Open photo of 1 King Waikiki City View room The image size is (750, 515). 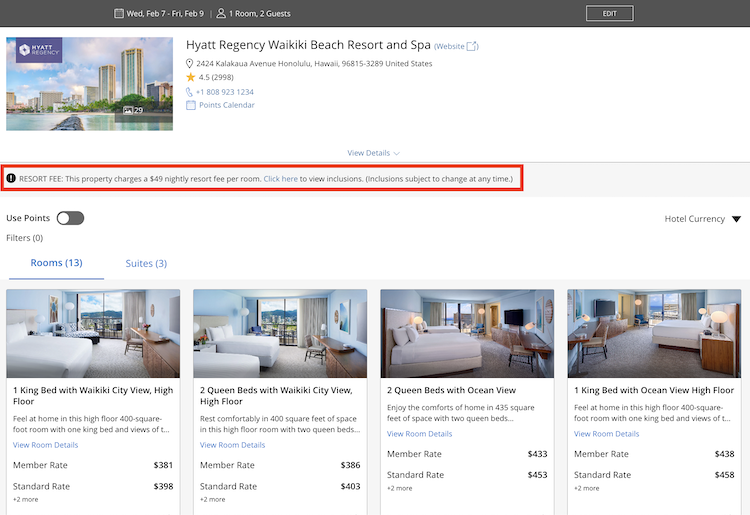coord(93,333)
